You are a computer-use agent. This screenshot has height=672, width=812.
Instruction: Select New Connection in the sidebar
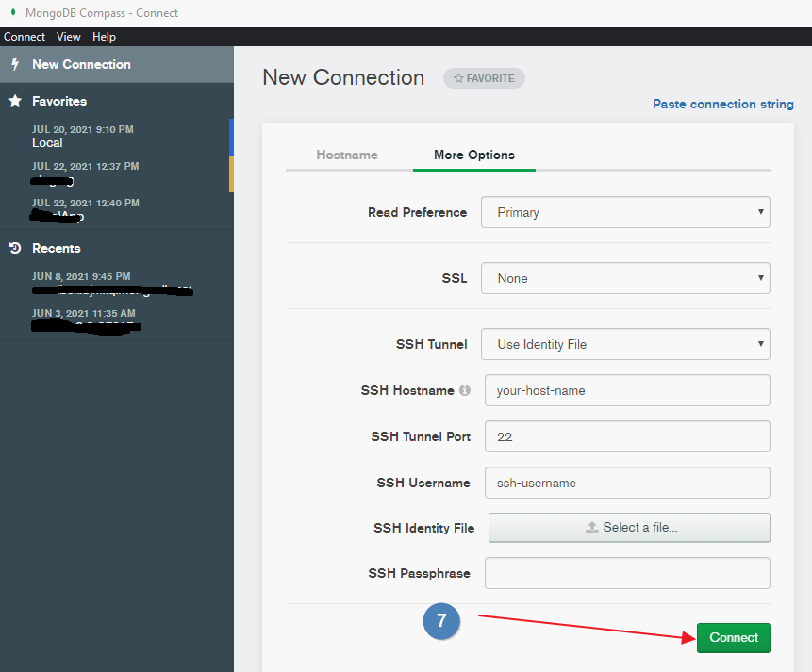[117, 64]
